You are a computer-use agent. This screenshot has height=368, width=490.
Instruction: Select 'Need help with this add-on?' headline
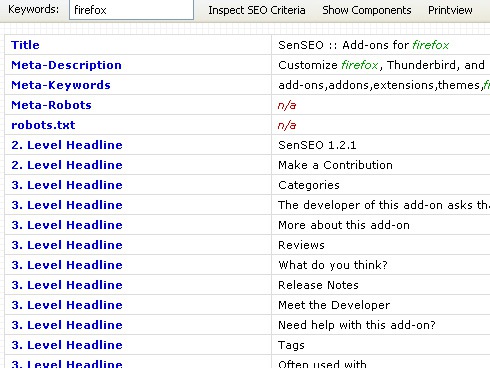(x=357, y=325)
